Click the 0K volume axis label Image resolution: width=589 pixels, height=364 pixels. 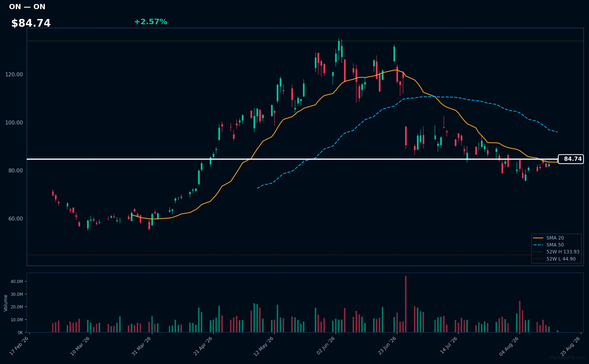[x=20, y=333]
